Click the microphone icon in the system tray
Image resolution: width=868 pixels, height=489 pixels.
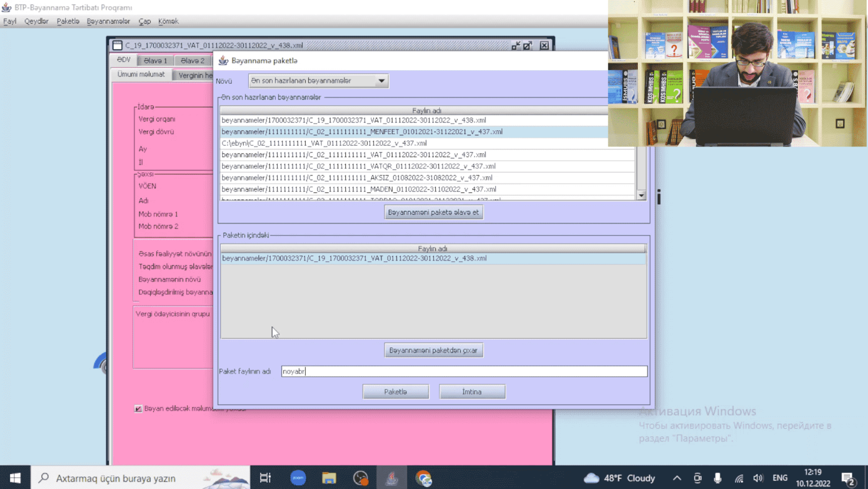(717, 478)
